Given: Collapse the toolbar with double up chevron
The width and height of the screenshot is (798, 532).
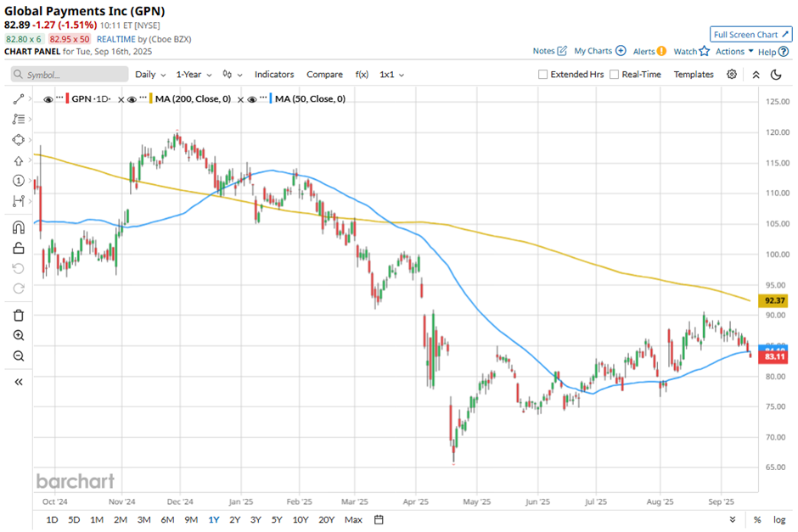Looking at the screenshot, I should pos(756,75).
